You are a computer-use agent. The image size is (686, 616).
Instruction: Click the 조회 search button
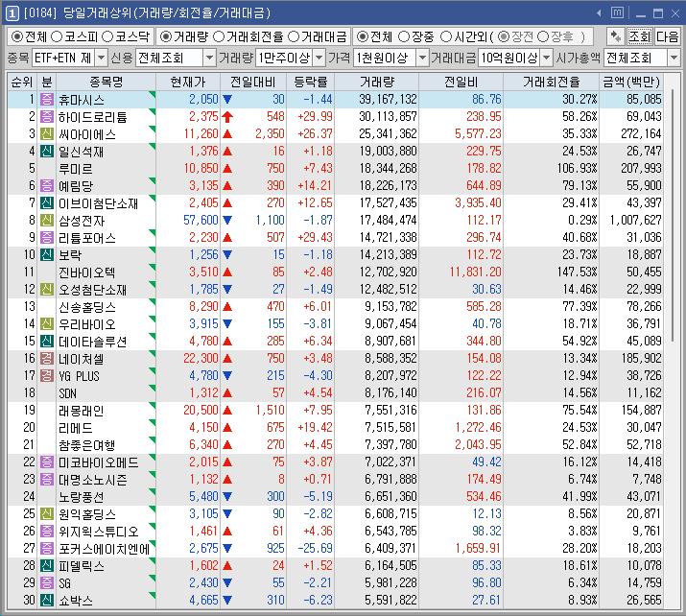[640, 36]
